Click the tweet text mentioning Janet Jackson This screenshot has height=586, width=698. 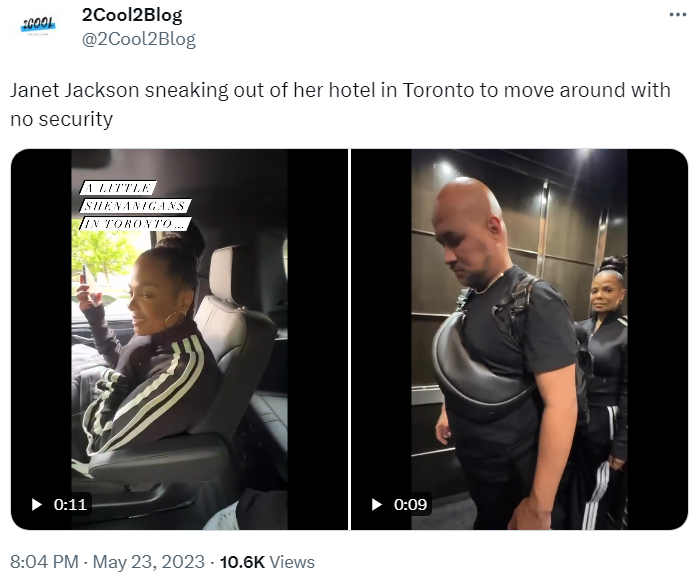tap(340, 104)
